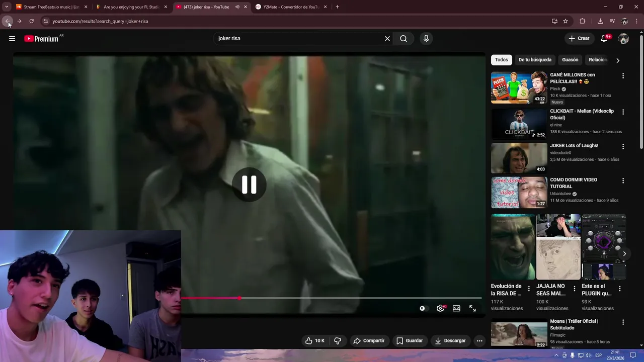Toggle the autoplay switch in player
This screenshot has height=362, width=644.
pos(423,308)
